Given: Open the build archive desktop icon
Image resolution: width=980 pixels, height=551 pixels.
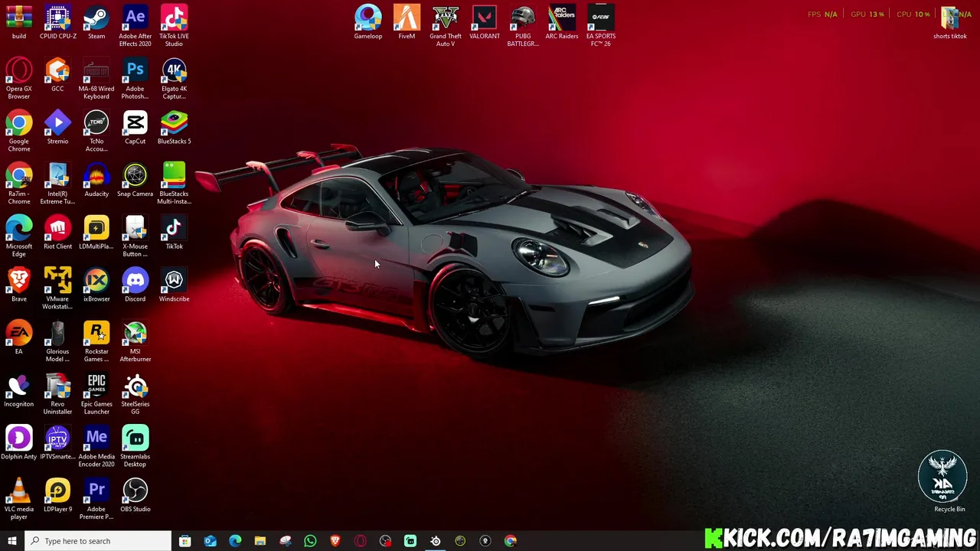Looking at the screenshot, I should (18, 22).
